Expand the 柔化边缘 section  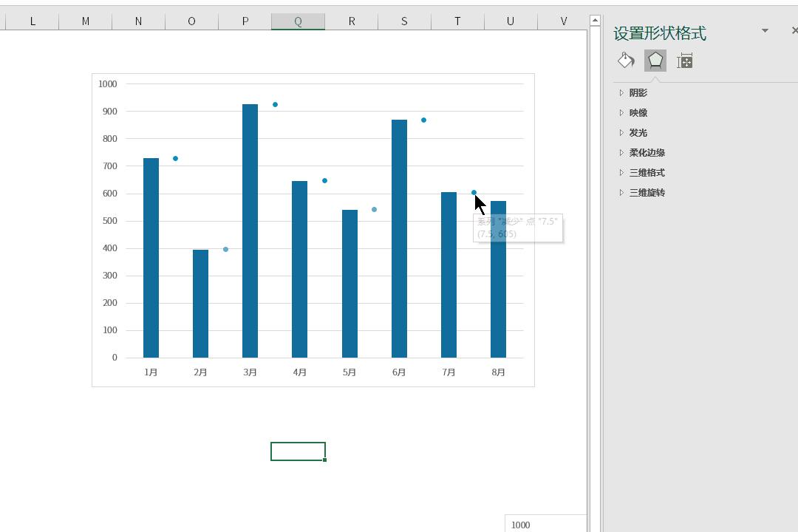pos(647,153)
